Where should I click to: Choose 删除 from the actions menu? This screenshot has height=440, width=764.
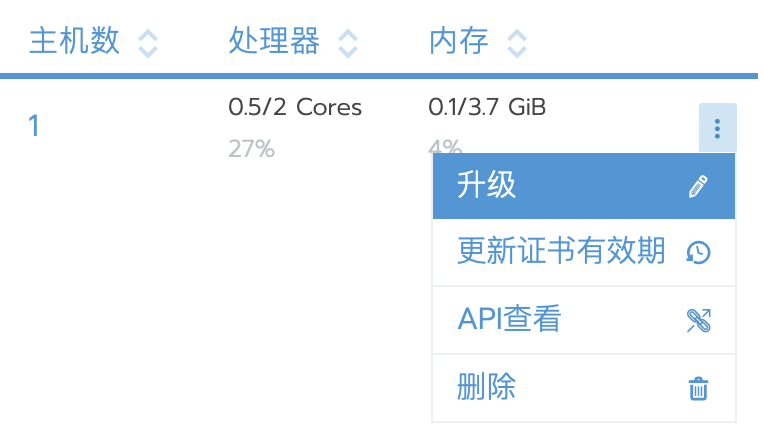click(x=584, y=388)
